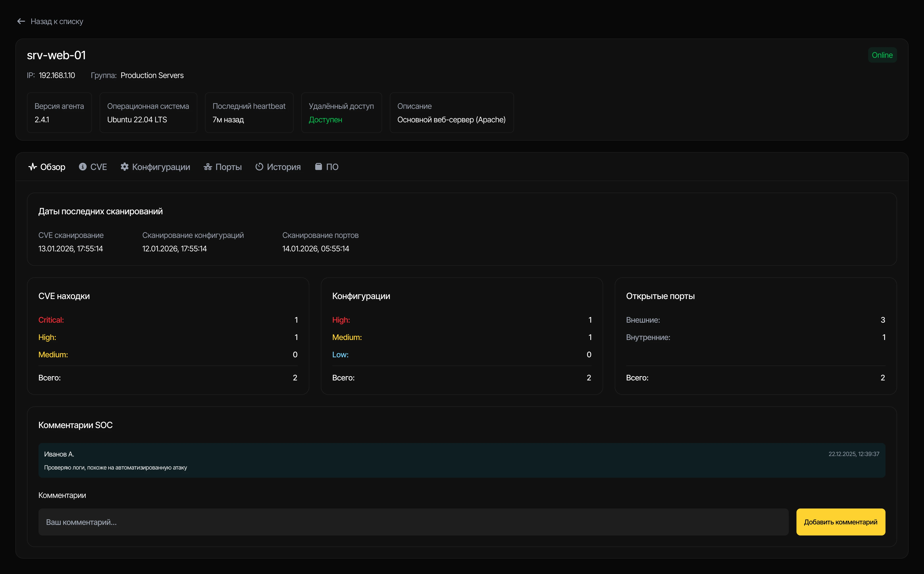
Task: Click the High: label in CVE находки
Action: point(47,337)
